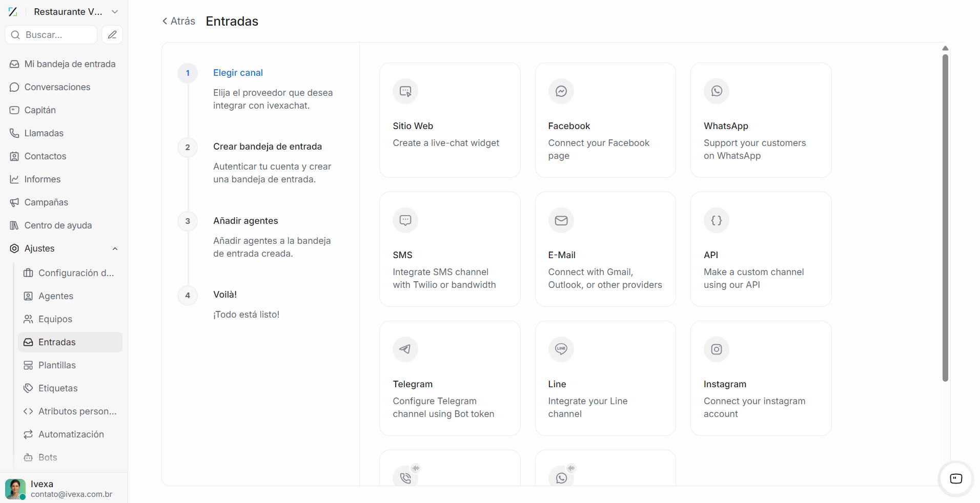Click the contato@ivexa.com.br email text
The height and width of the screenshot is (503, 980).
pos(71,494)
